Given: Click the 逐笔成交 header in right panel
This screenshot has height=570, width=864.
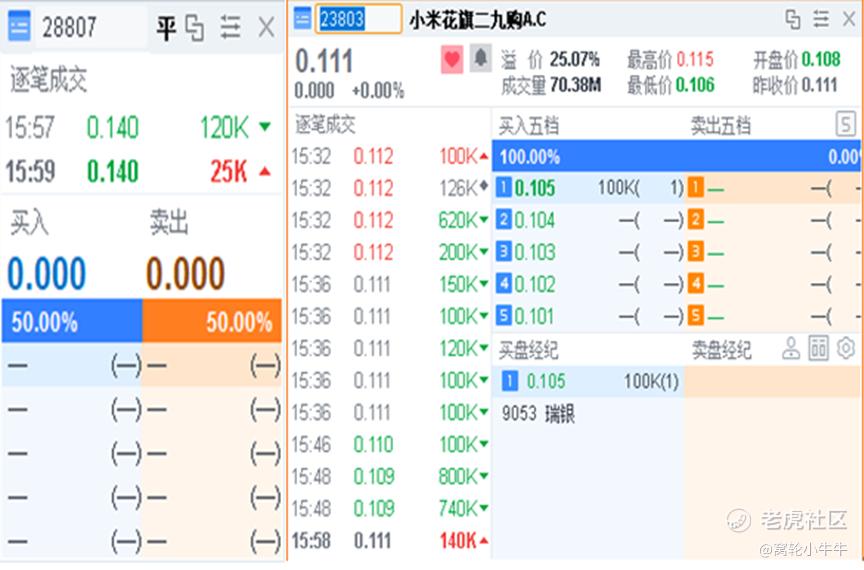Looking at the screenshot, I should click(325, 124).
